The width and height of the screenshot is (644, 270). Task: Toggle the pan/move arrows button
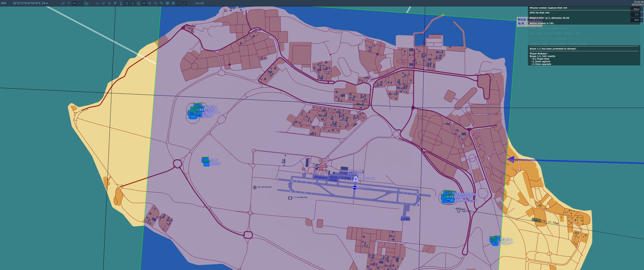144,3
